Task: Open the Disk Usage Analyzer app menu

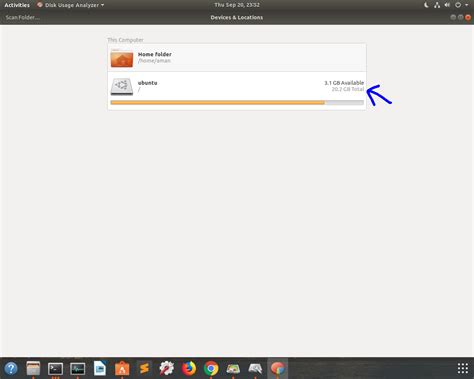Action: 70,5
